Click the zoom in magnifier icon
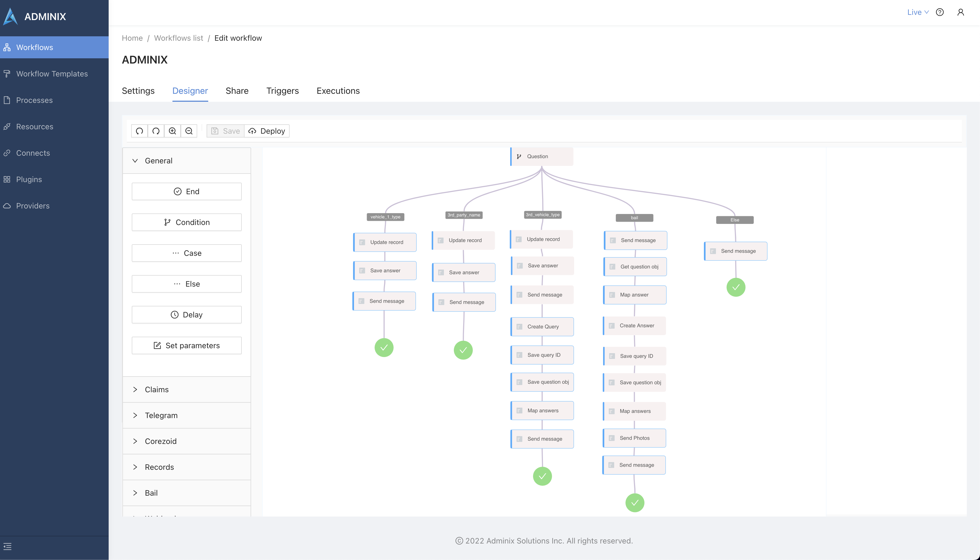The image size is (980, 560). tap(172, 131)
